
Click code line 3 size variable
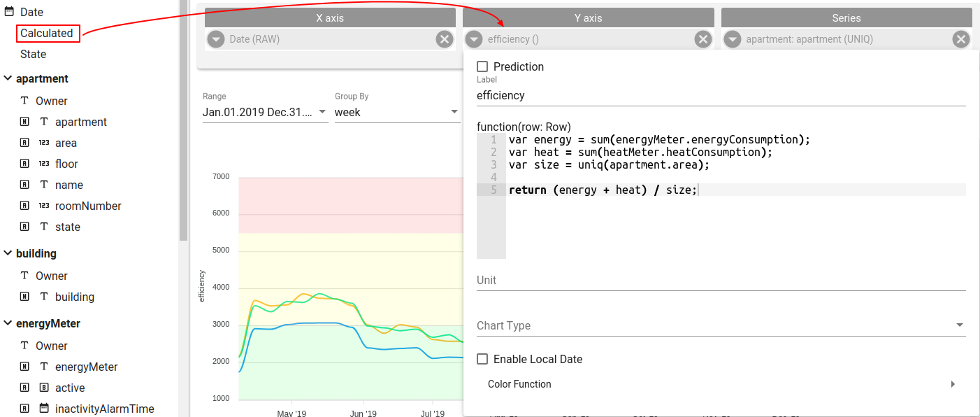609,164
